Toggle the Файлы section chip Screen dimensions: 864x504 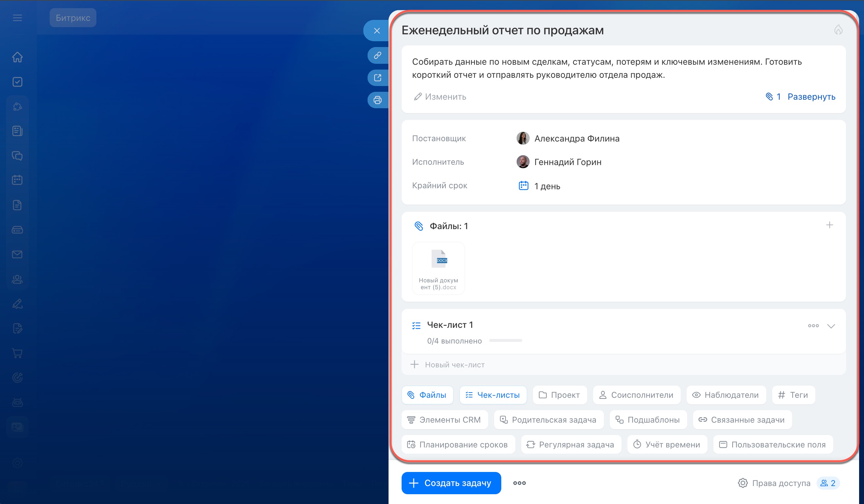coord(427,395)
